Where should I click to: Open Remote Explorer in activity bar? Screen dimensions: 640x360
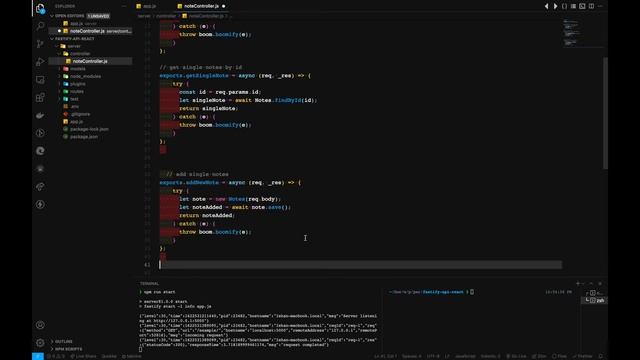(40, 80)
